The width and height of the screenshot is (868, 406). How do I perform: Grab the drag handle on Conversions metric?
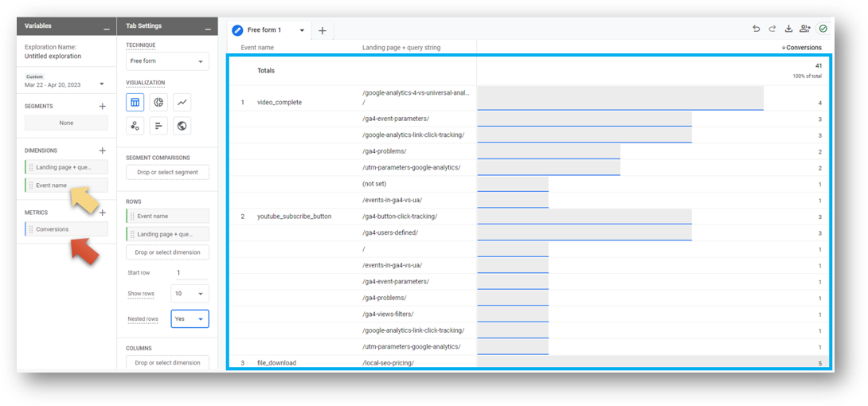click(32, 229)
